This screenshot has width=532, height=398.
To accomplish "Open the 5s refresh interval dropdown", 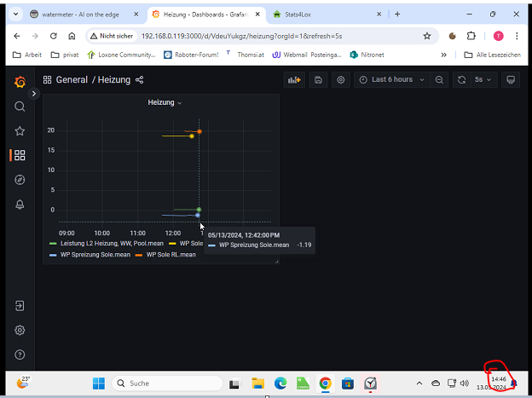I will (x=484, y=79).
